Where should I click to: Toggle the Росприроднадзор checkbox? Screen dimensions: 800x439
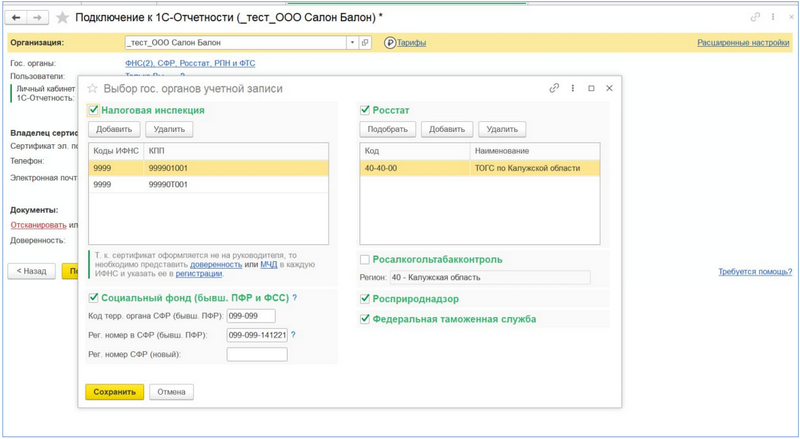click(x=365, y=298)
